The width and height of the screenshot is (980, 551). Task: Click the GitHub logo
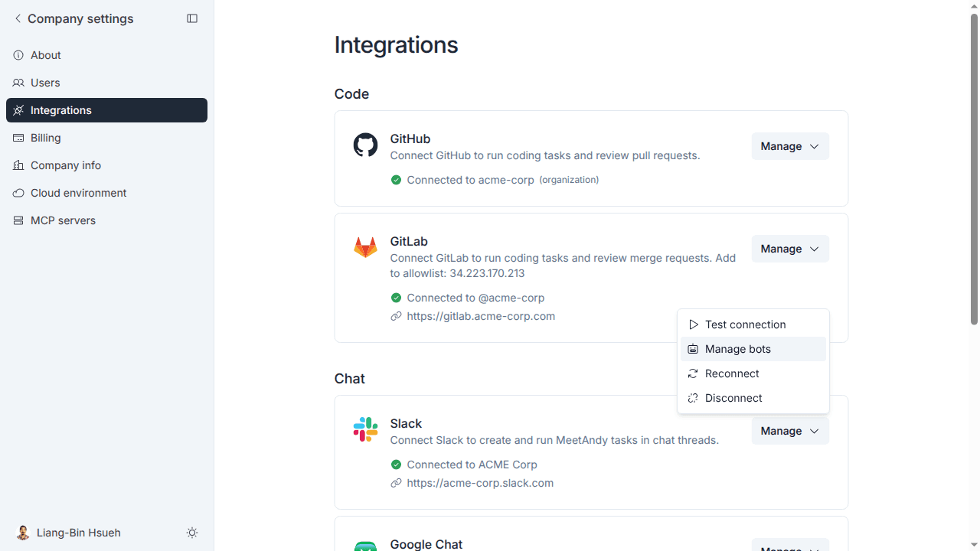365,145
